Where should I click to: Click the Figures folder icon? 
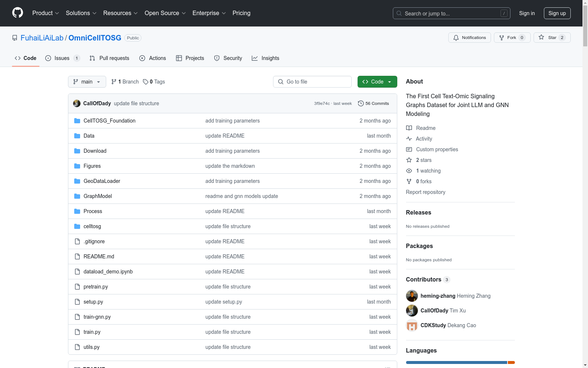click(77, 166)
